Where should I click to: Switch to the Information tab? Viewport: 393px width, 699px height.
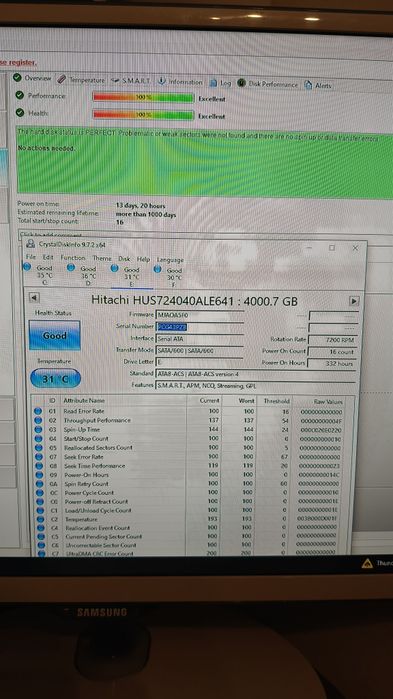coord(180,82)
